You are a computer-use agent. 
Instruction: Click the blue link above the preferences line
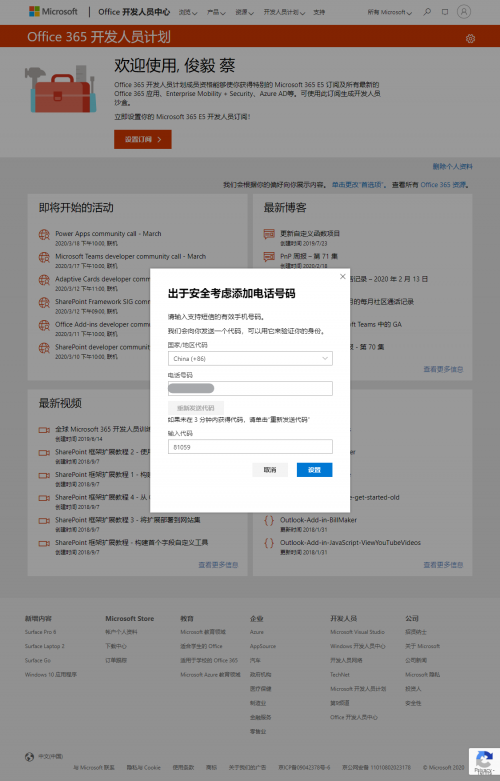click(452, 166)
